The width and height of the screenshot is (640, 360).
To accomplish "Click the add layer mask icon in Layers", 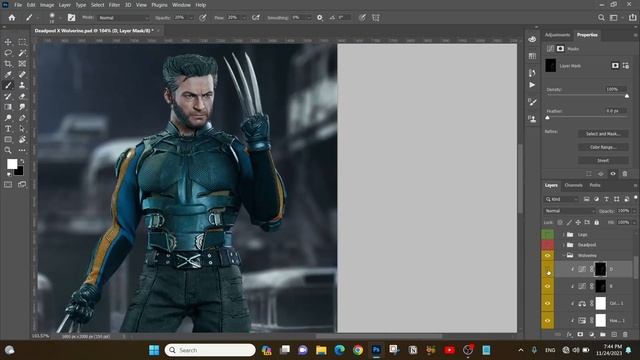I will pyautogui.click(x=580, y=335).
